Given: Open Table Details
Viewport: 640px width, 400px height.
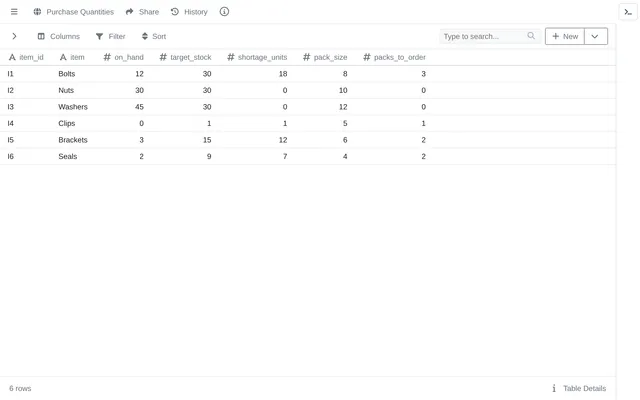Looking at the screenshot, I should (x=584, y=388).
